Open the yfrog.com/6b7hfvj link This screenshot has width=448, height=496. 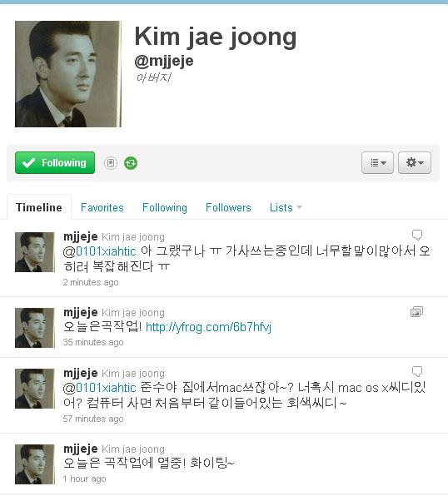[x=208, y=327]
